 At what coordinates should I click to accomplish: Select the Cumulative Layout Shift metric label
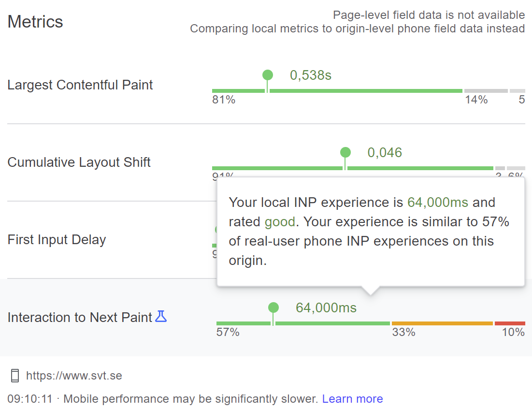point(79,162)
